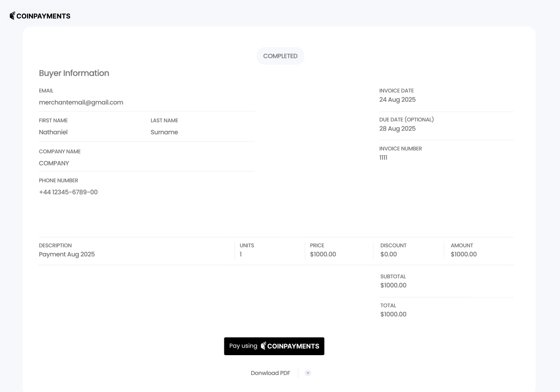
Task: Click the invoice number 1111
Action: [383, 157]
